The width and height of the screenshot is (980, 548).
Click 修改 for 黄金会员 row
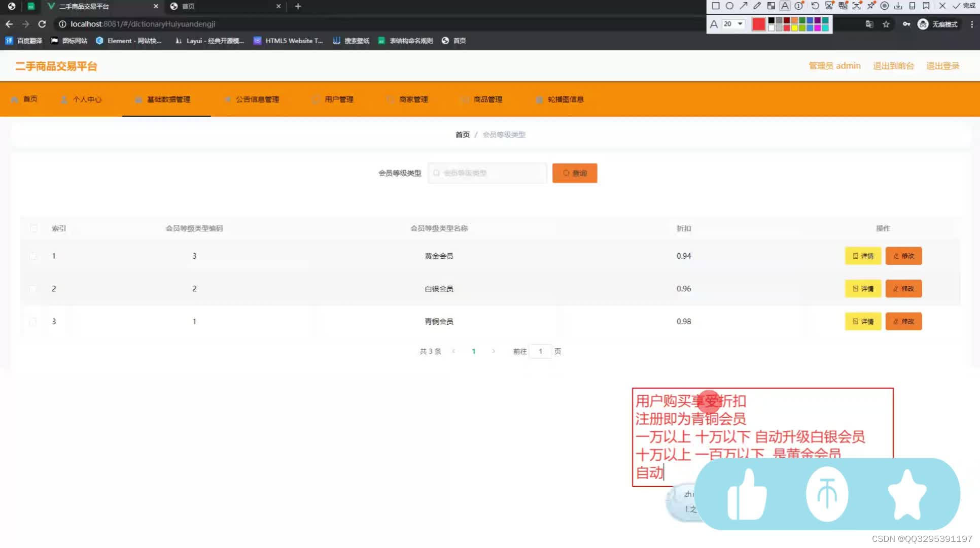pyautogui.click(x=903, y=256)
